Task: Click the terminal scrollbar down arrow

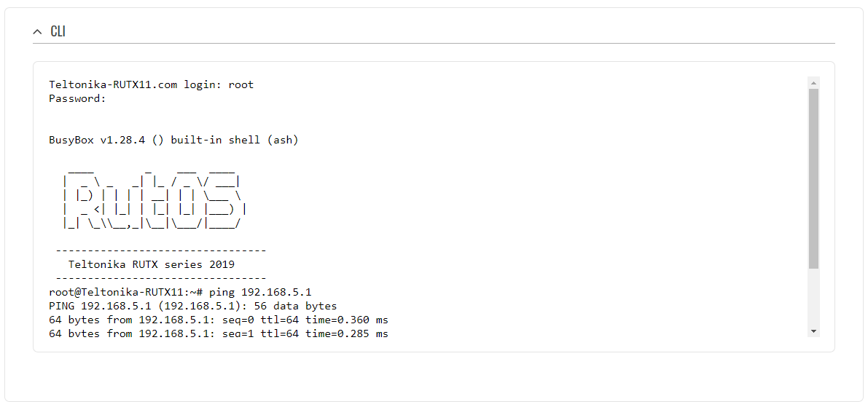Action: click(813, 331)
